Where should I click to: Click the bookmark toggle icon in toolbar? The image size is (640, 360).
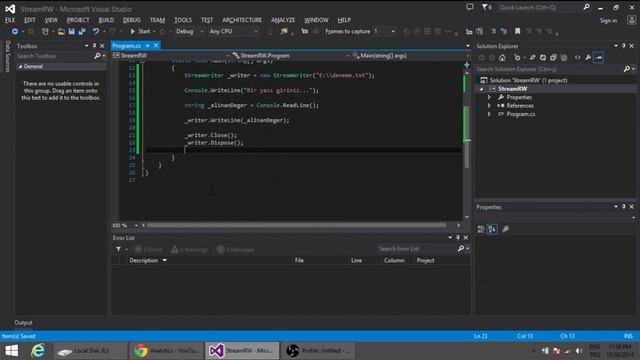(x=518, y=31)
